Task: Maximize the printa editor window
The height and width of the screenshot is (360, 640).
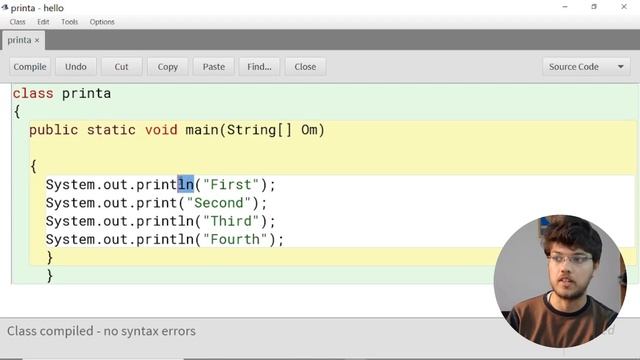Action: pyautogui.click(x=594, y=7)
